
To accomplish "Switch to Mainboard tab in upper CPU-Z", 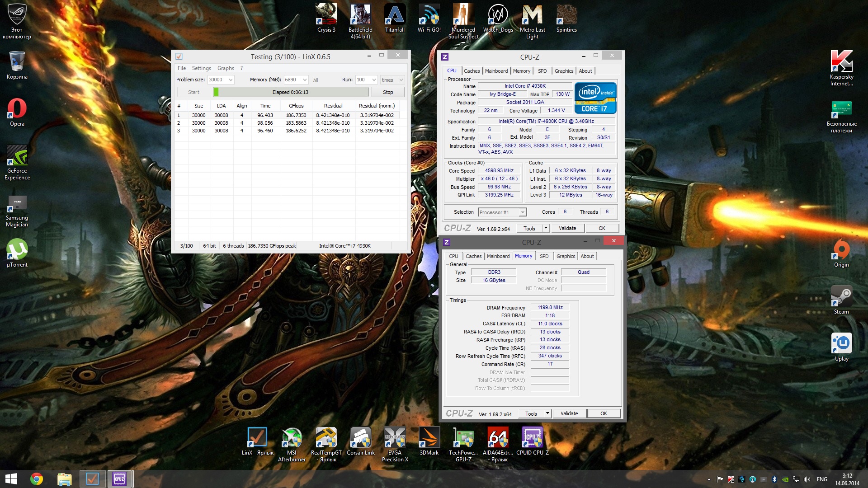I will (x=496, y=71).
